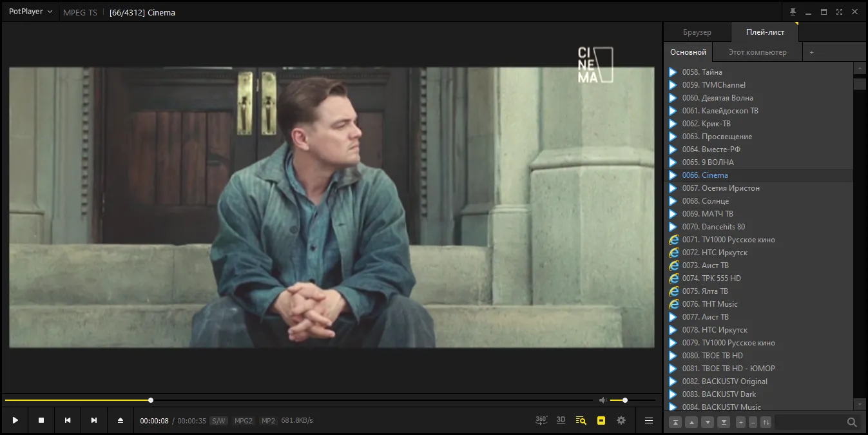The image size is (868, 435).
Task: Select the Основной playlist tab
Action: [688, 52]
